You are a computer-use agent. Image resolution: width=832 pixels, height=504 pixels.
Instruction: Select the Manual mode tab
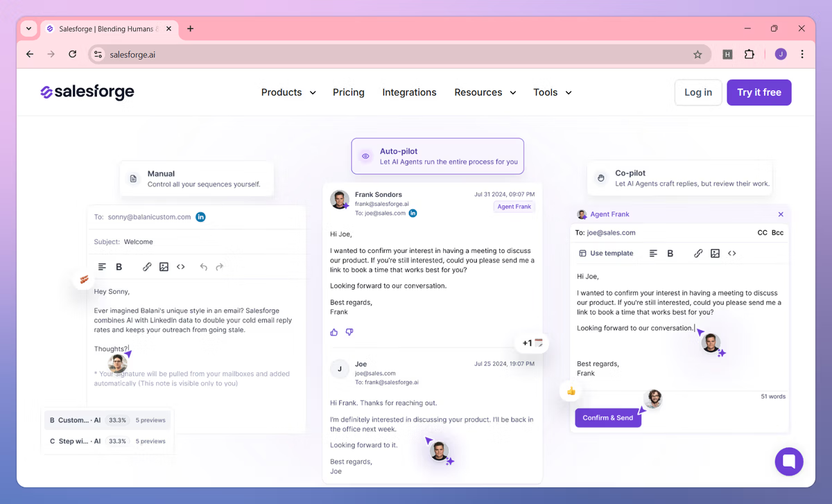[x=197, y=179]
